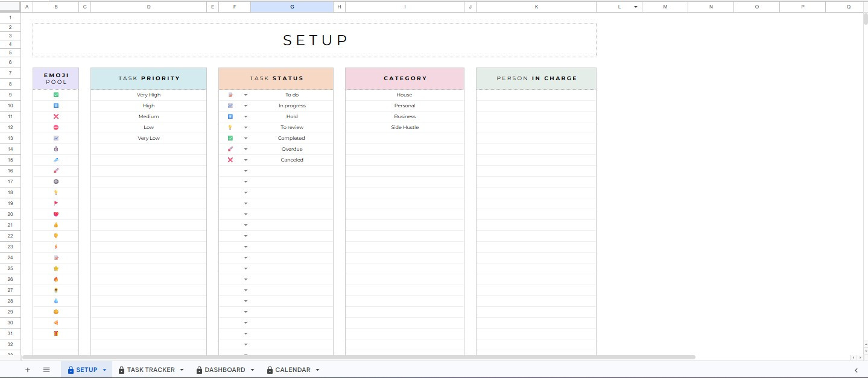The height and width of the screenshot is (378, 868).
Task: Click the gift box emoji cell
Action: (x=56, y=333)
